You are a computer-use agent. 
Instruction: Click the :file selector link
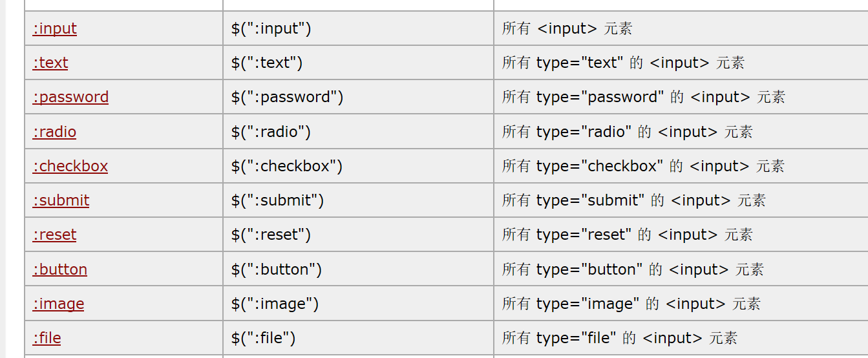click(x=47, y=338)
